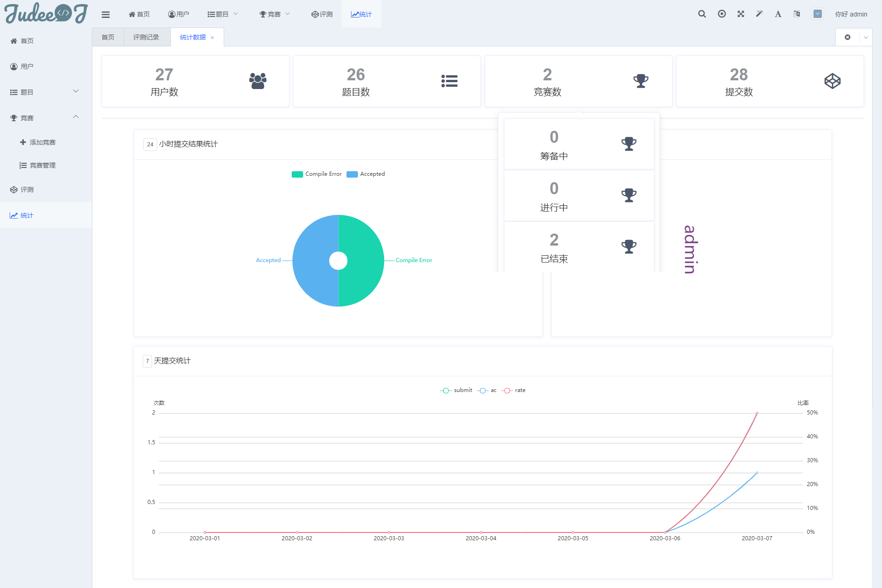Image resolution: width=882 pixels, height=588 pixels.
Task: Toggle the submit series legend
Action: (x=456, y=390)
